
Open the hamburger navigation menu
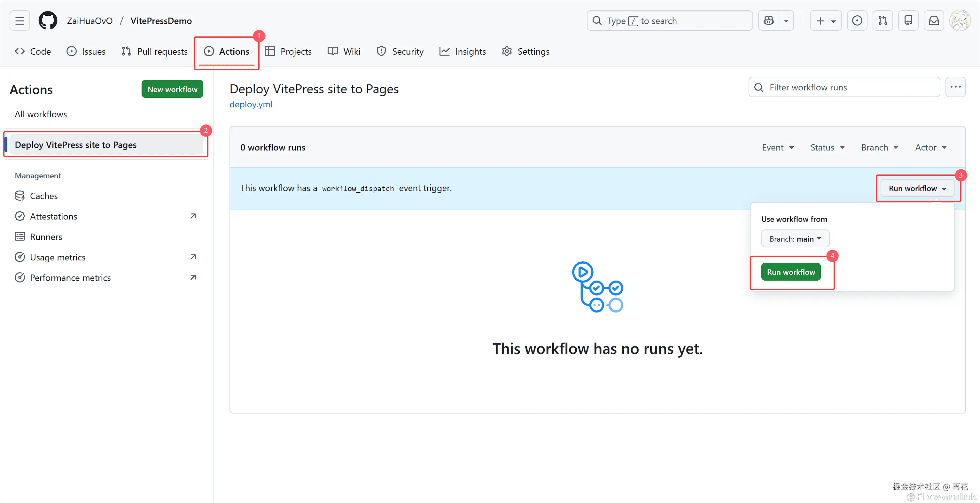20,20
